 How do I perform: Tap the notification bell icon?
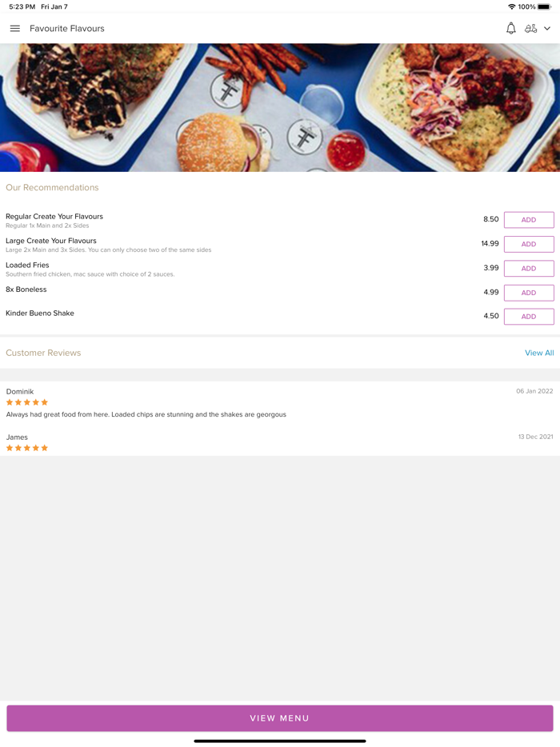point(510,29)
